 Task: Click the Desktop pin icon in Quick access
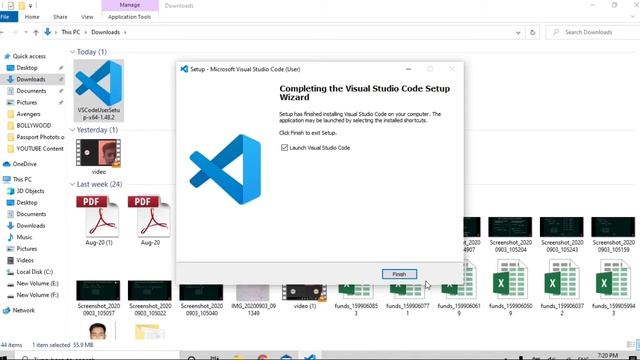[61, 68]
